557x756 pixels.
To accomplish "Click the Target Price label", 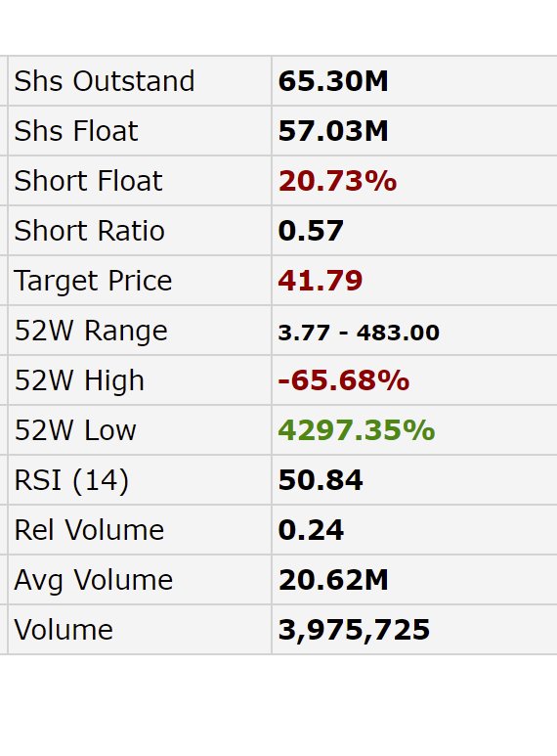I will (x=93, y=281).
